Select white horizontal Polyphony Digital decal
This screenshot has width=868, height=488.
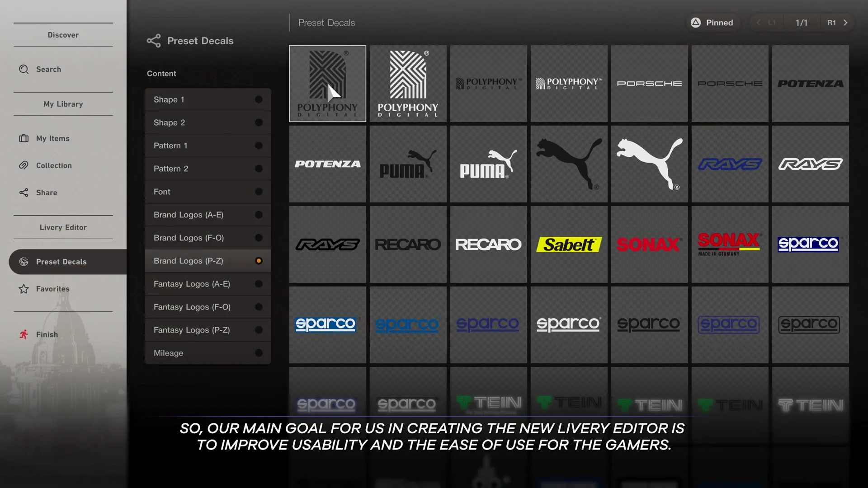(x=569, y=84)
